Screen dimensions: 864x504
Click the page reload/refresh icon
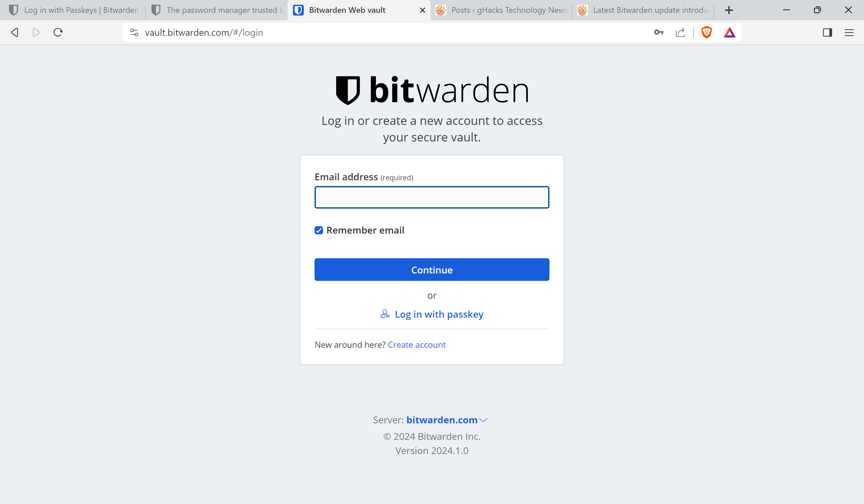pos(58,32)
